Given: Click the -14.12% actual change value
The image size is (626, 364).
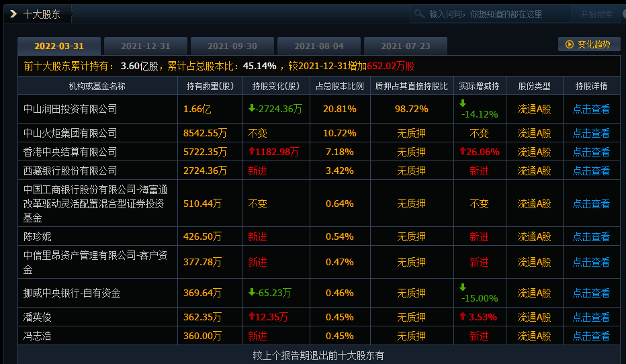Looking at the screenshot, I should (479, 114).
